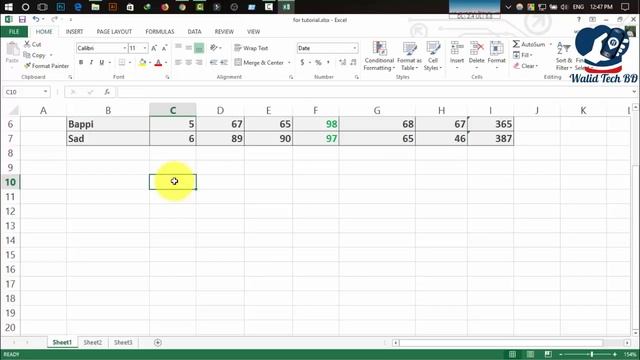Click the Orientation text angle icon
This screenshot has width=640, height=360.
pyautogui.click(x=213, y=48)
